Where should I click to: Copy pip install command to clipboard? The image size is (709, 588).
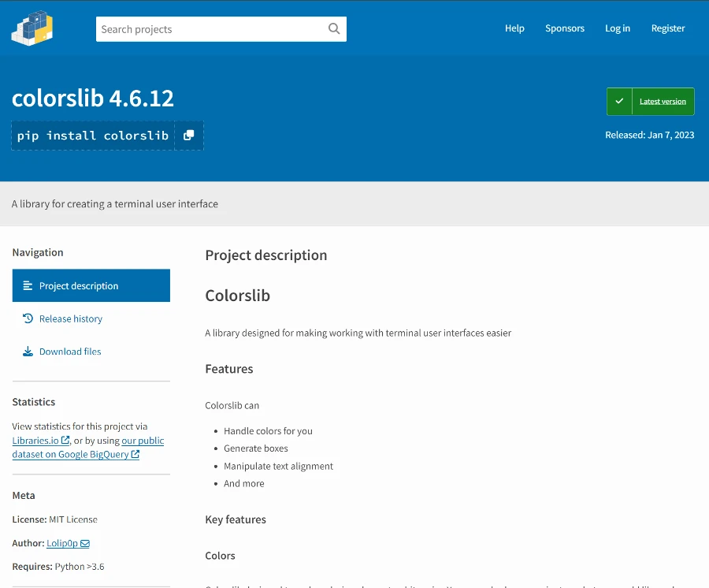click(x=188, y=136)
